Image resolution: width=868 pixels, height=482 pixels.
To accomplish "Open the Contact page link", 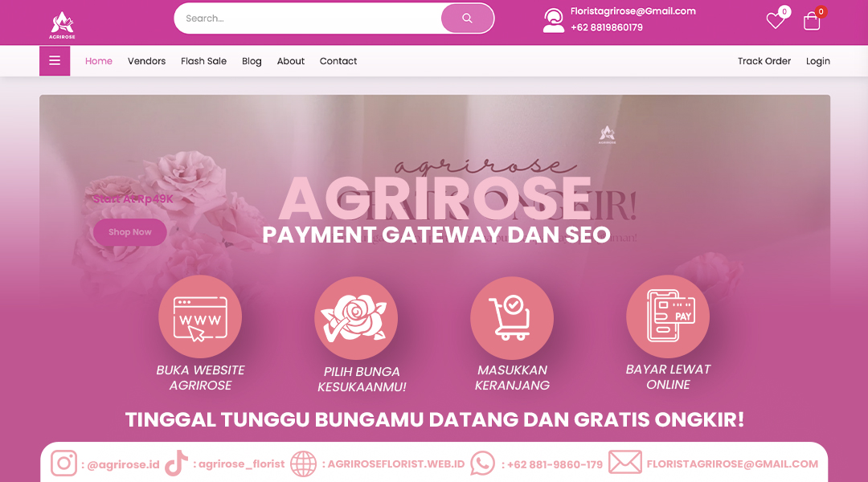I will coord(338,61).
